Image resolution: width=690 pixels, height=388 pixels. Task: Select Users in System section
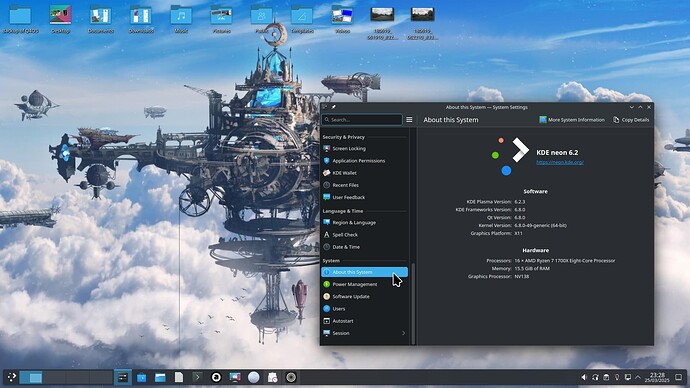click(364, 309)
